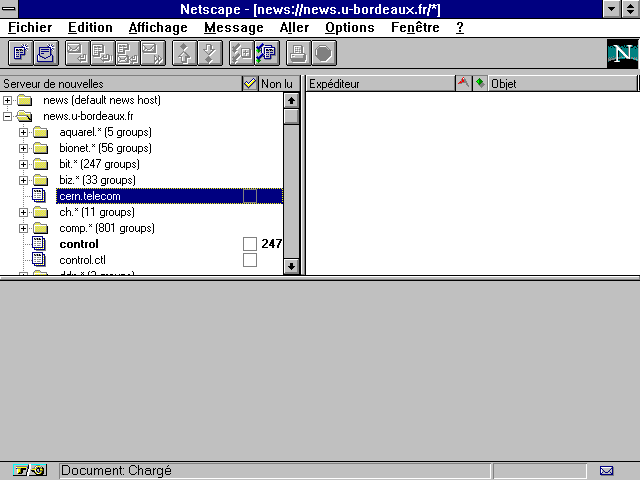
Task: Select the biz.* (33 groups) label
Action: pos(97,180)
